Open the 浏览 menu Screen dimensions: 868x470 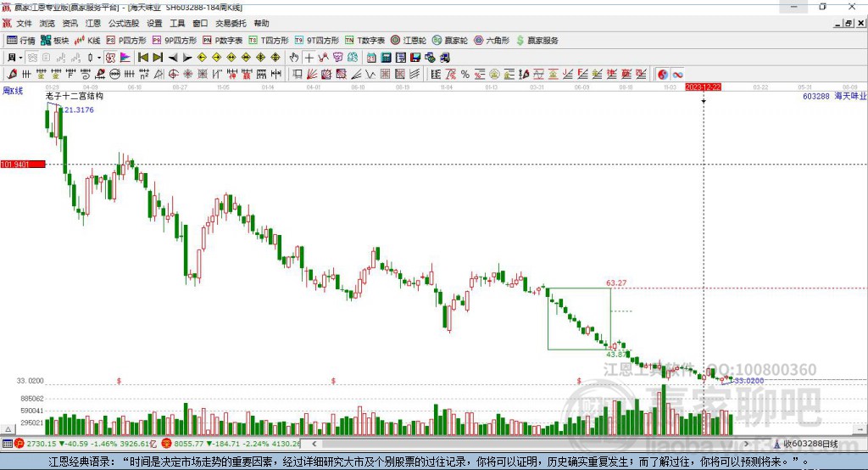(47, 23)
